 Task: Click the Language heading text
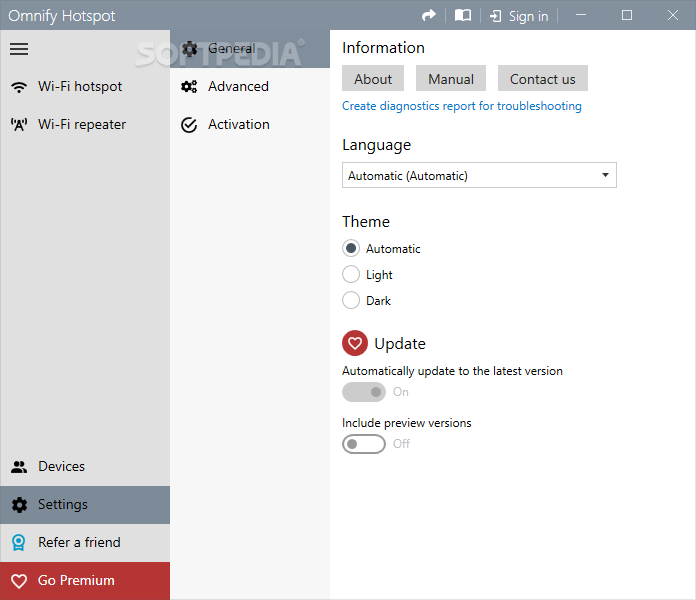pyautogui.click(x=376, y=145)
